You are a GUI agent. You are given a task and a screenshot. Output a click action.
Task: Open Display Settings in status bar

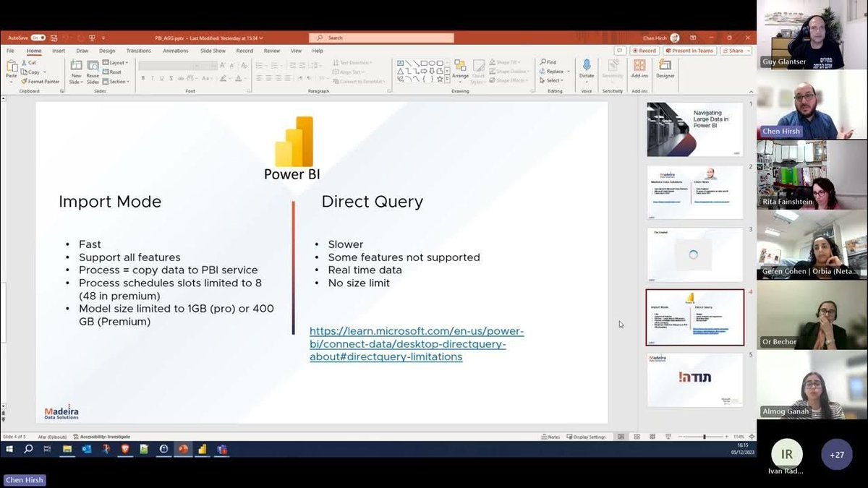(587, 437)
